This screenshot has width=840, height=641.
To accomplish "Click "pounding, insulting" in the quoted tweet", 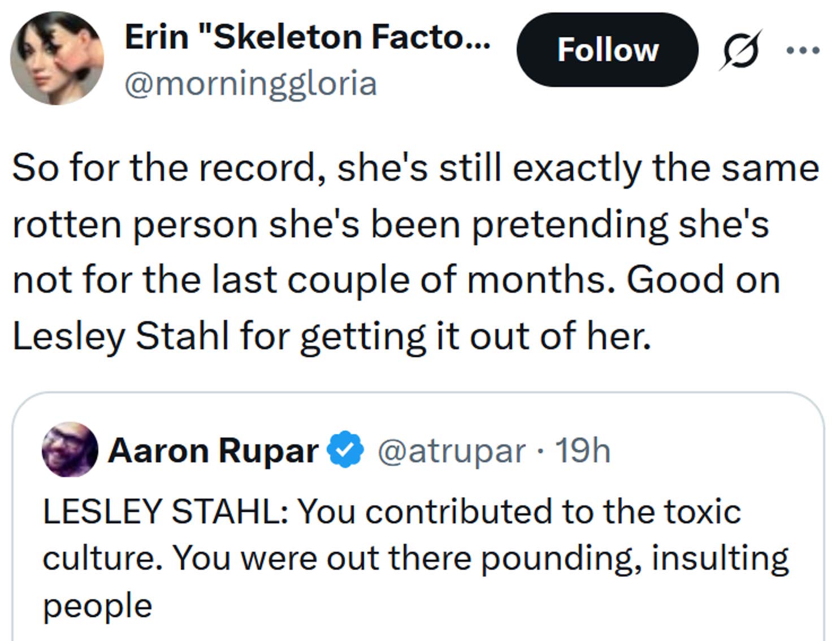I will click(x=634, y=558).
